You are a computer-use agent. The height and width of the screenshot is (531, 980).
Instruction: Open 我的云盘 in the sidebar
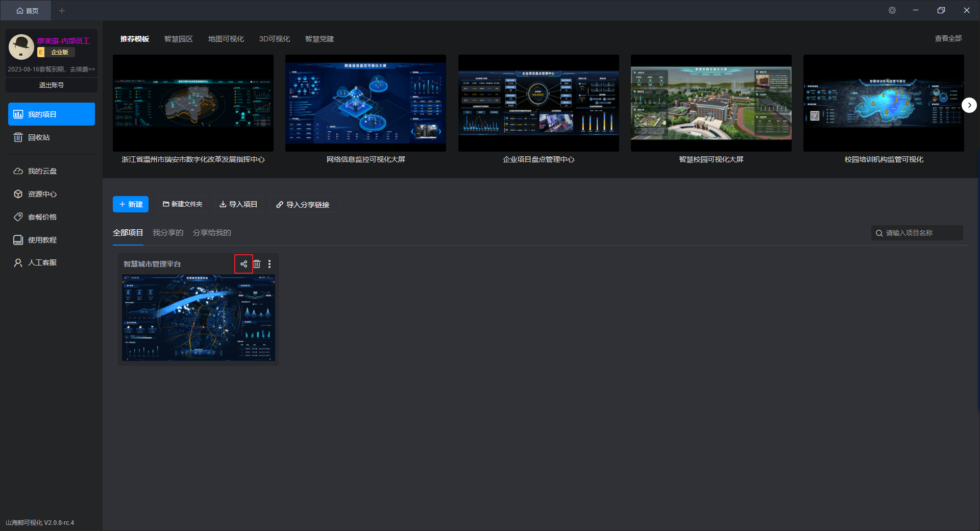coord(52,171)
